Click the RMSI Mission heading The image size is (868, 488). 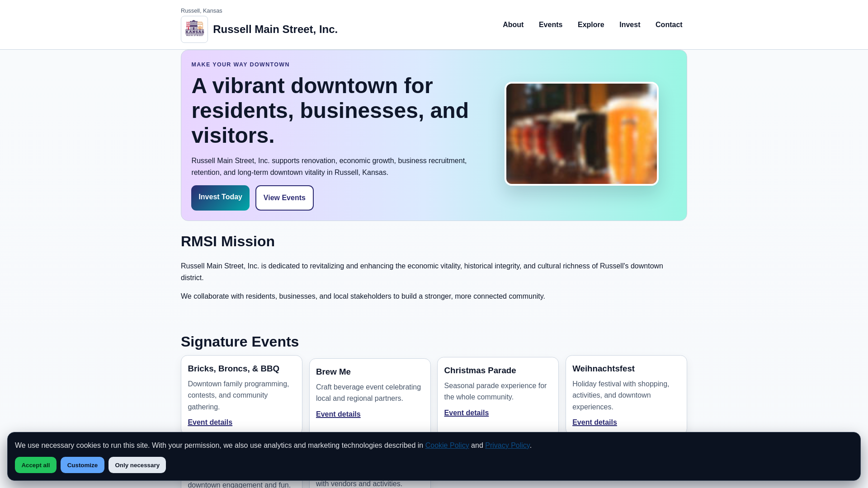tap(228, 241)
